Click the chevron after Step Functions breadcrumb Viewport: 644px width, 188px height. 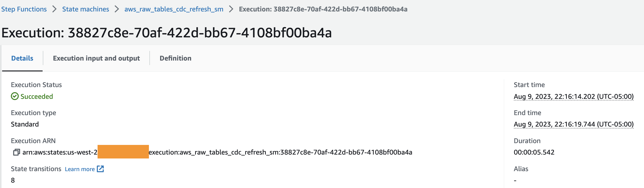(x=54, y=9)
